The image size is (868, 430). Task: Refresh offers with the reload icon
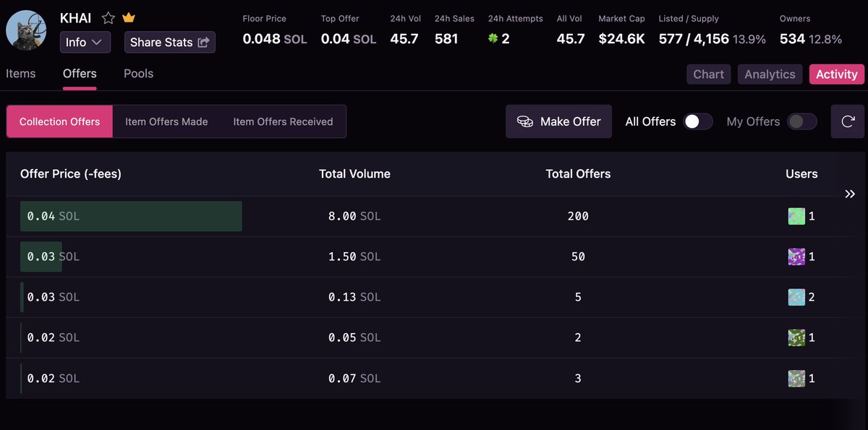[848, 121]
